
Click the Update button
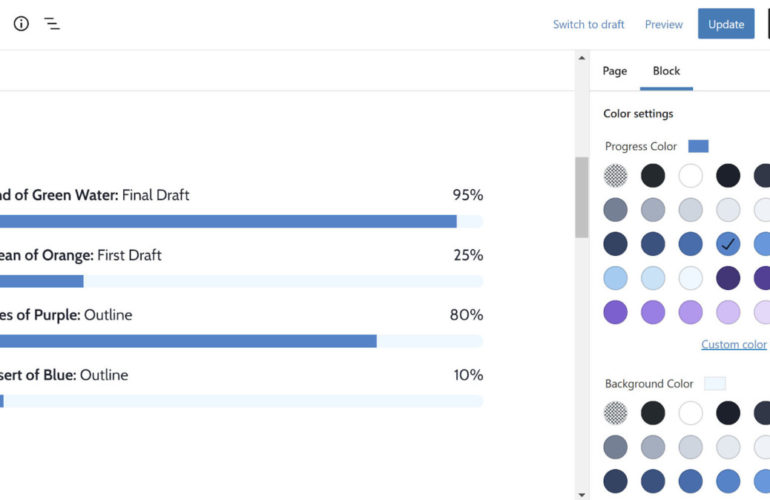click(726, 24)
